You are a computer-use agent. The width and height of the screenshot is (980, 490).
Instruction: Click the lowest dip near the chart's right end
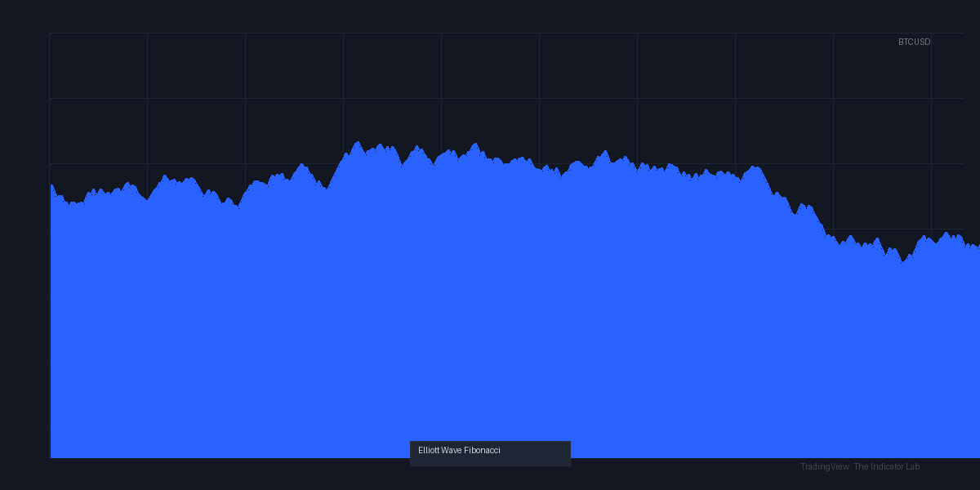(902, 262)
